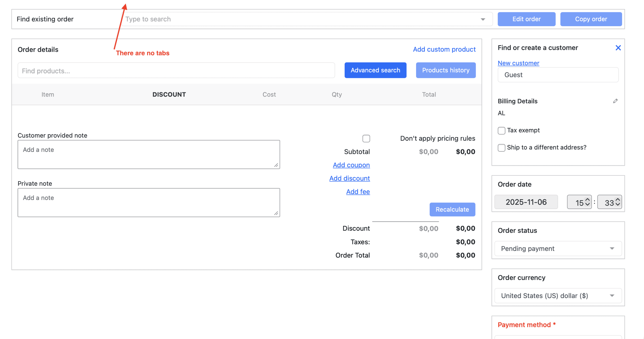
Task: Close the Find or create customer panel
Action: 618,48
